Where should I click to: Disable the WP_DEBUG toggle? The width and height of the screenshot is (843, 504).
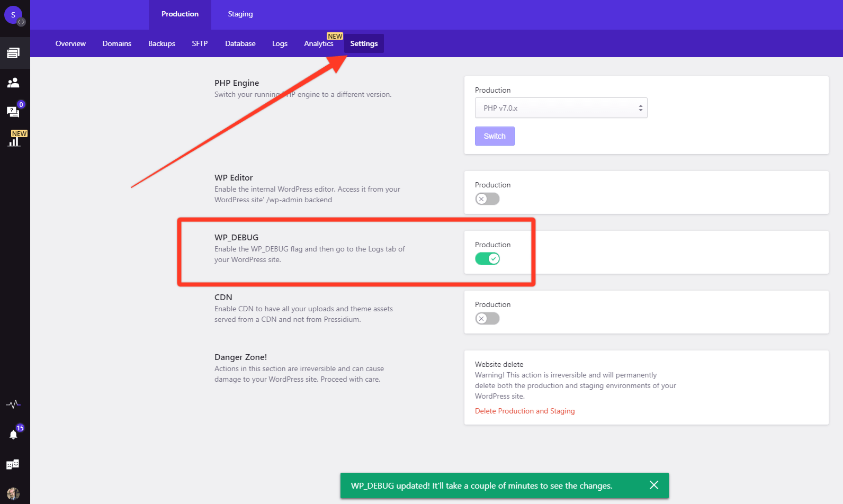487,259
